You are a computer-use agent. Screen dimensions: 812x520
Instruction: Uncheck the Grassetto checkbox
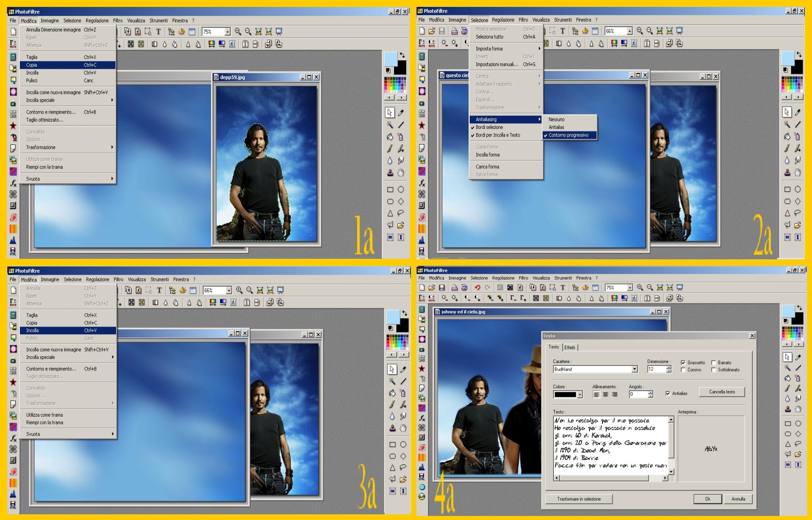pyautogui.click(x=683, y=363)
